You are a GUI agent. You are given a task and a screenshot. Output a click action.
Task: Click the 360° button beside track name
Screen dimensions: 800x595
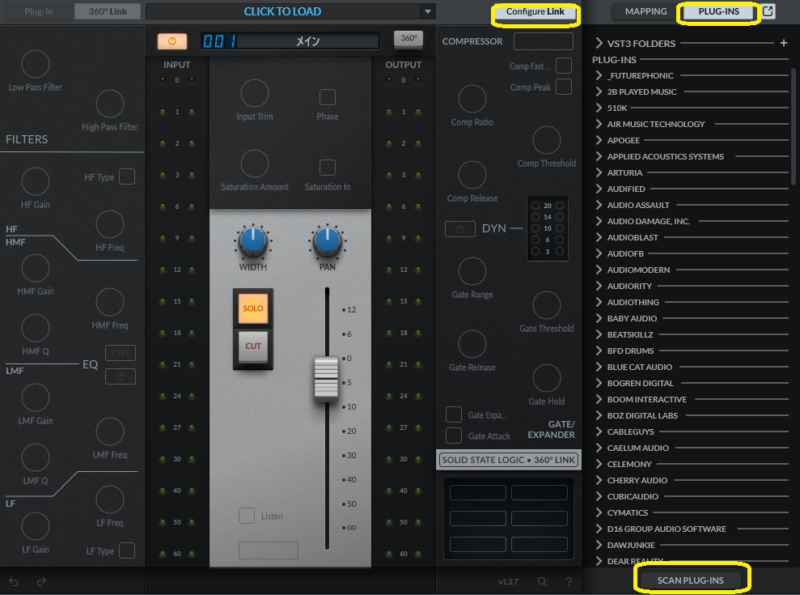tap(407, 40)
